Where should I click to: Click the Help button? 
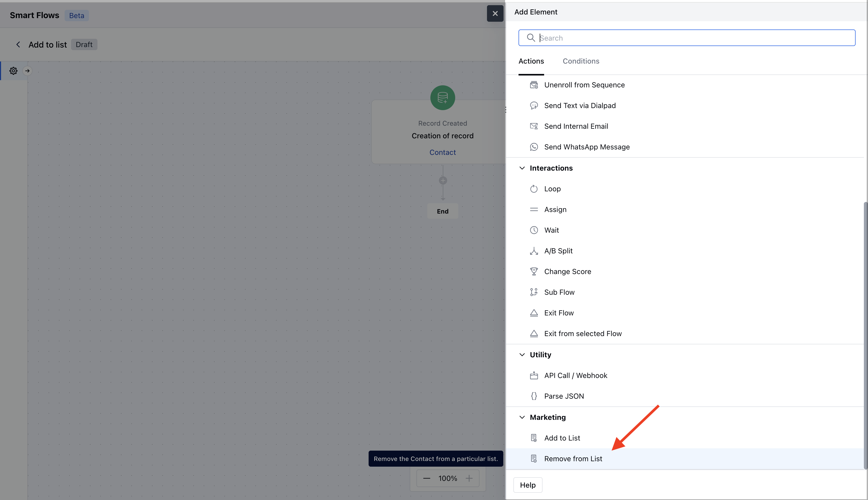(x=528, y=485)
